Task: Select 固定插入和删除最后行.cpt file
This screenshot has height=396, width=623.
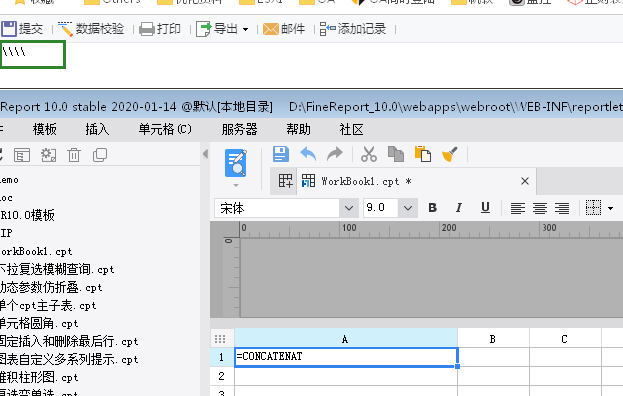Action: (x=69, y=341)
